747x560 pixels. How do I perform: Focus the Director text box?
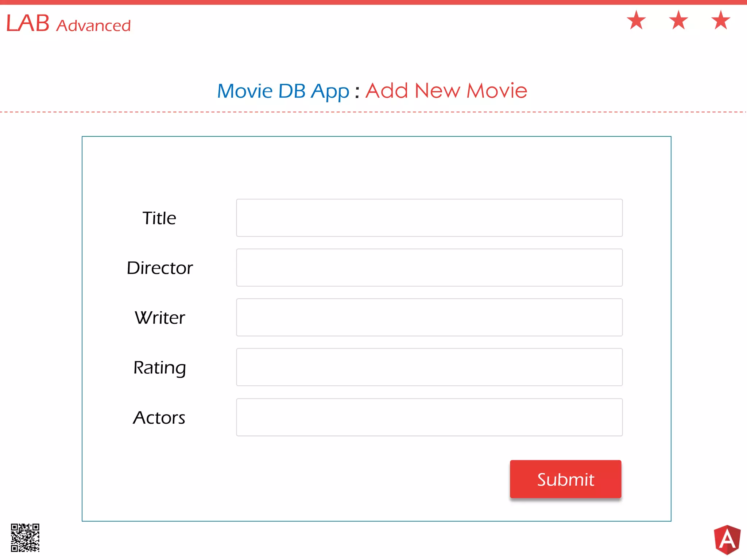pyautogui.click(x=429, y=268)
